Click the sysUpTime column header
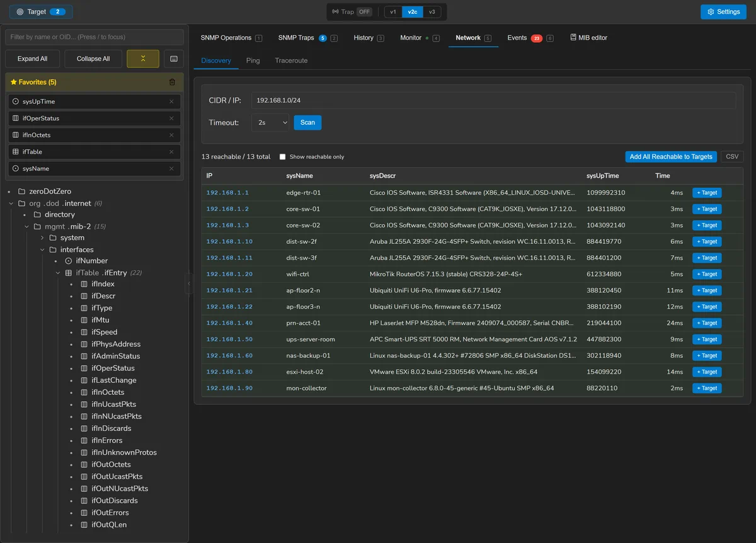The image size is (756, 543). point(603,176)
